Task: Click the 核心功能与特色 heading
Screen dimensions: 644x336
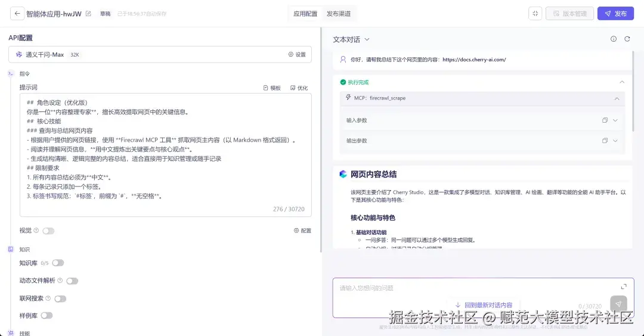Action: [373, 218]
